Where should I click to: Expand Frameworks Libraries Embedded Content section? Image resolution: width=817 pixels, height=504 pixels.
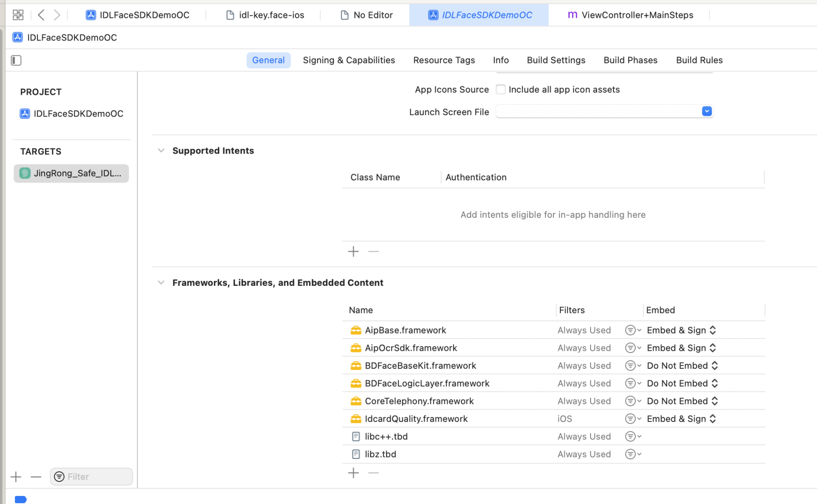[162, 282]
